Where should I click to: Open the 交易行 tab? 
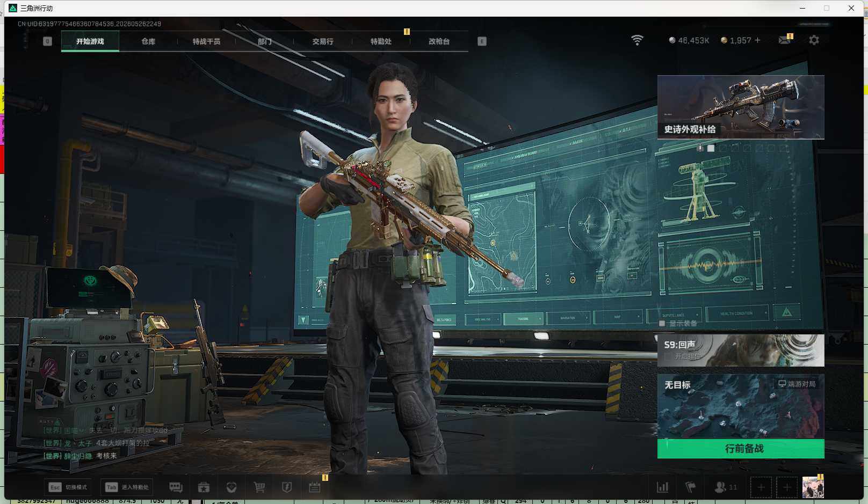point(323,41)
